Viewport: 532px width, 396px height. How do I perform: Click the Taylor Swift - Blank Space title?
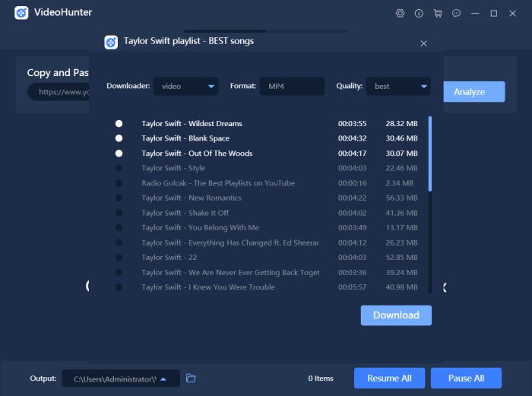pyautogui.click(x=185, y=138)
